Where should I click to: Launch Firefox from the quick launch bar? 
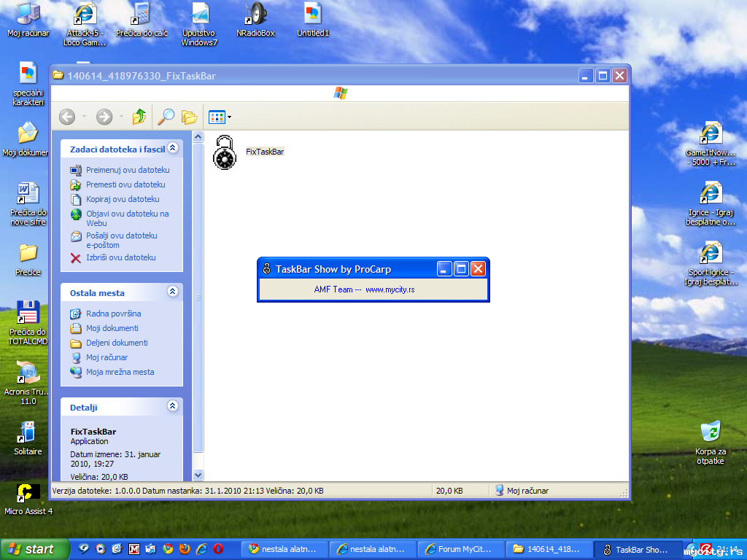(185, 549)
